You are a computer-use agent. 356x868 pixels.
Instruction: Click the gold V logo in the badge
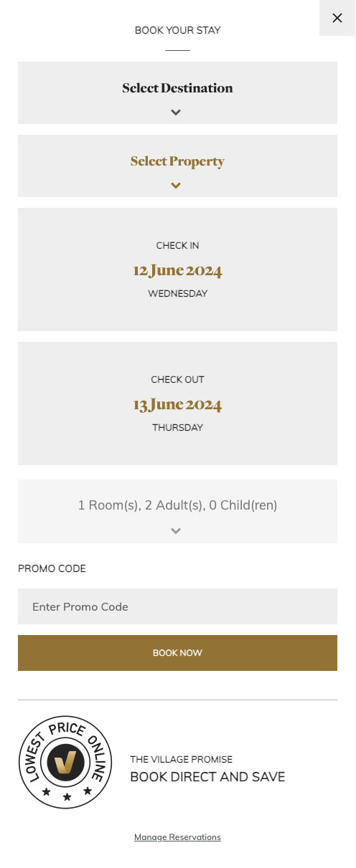coord(65,762)
